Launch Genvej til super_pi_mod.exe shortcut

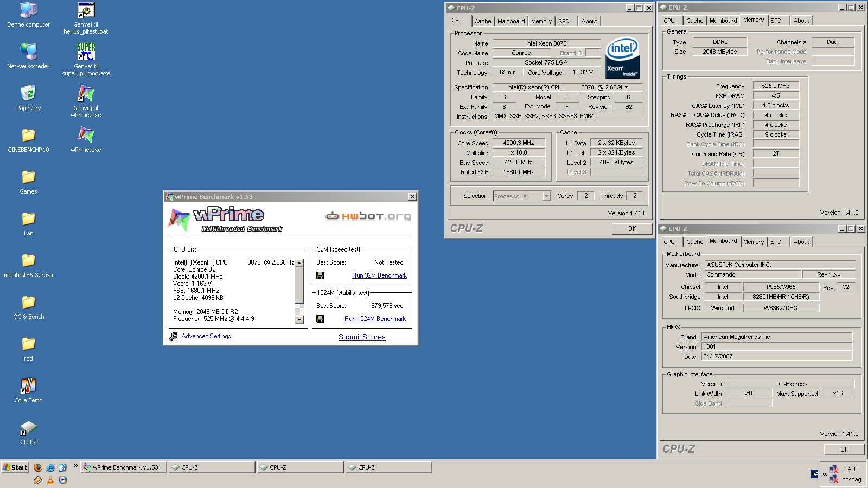pos(86,60)
